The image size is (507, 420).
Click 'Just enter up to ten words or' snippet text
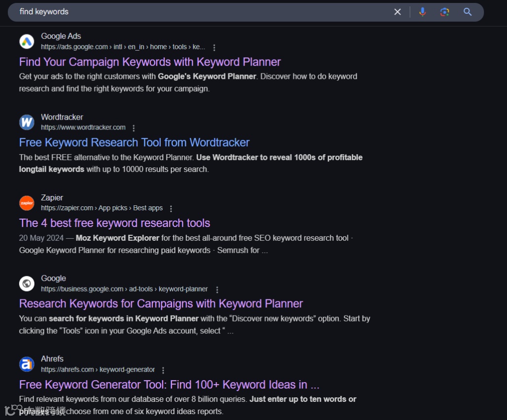tap(303, 399)
